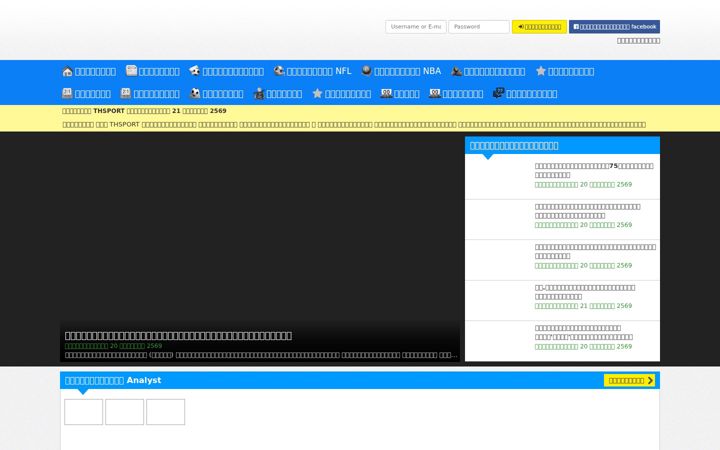
Task: Click the second 00 scoreboard icon
Action: [x=435, y=93]
